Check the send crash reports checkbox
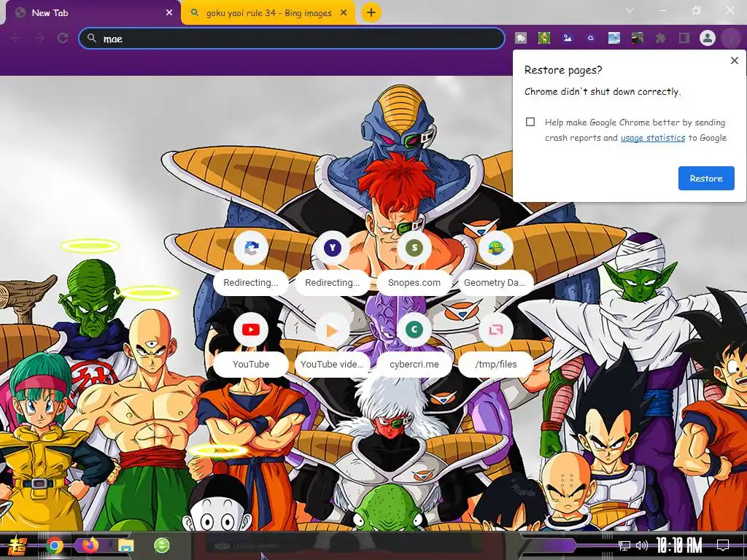This screenshot has width=747, height=560. 530,122
